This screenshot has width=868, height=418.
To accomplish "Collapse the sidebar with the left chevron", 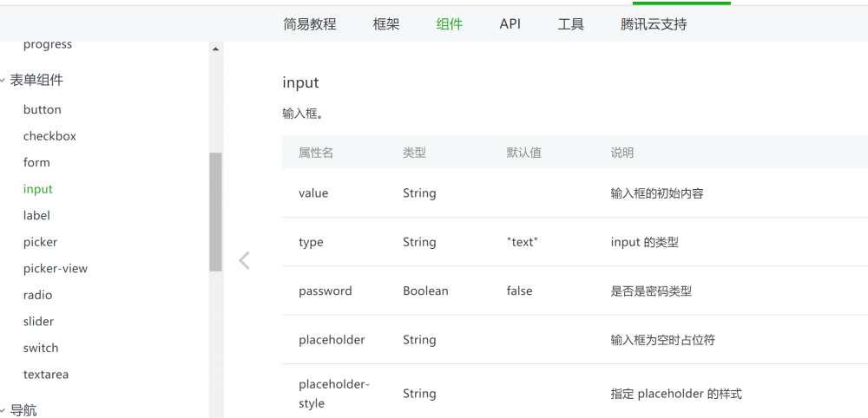I will 244,260.
